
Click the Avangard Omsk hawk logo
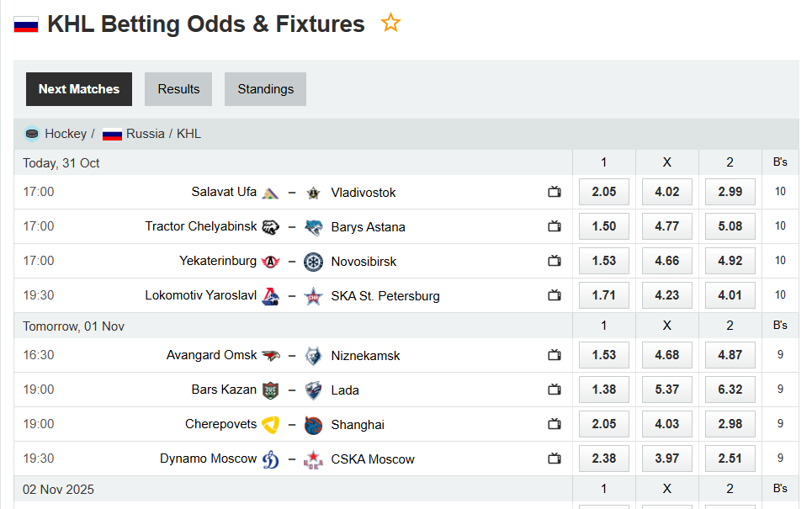point(270,355)
